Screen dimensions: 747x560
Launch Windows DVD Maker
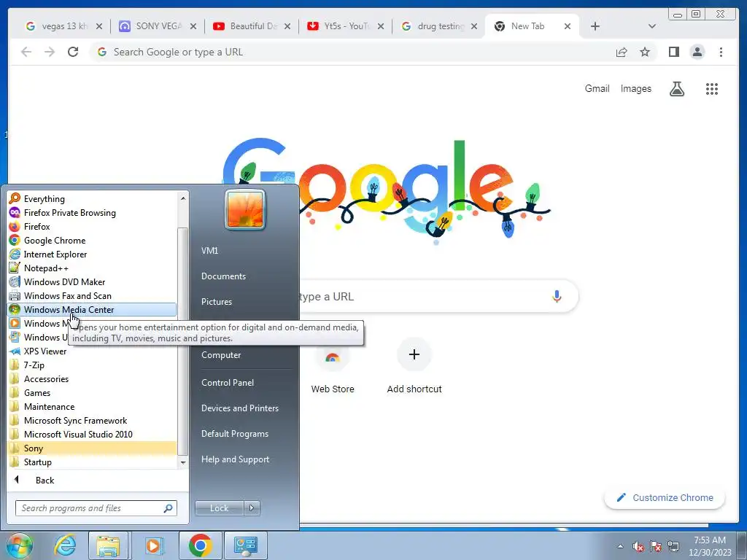[92, 281]
